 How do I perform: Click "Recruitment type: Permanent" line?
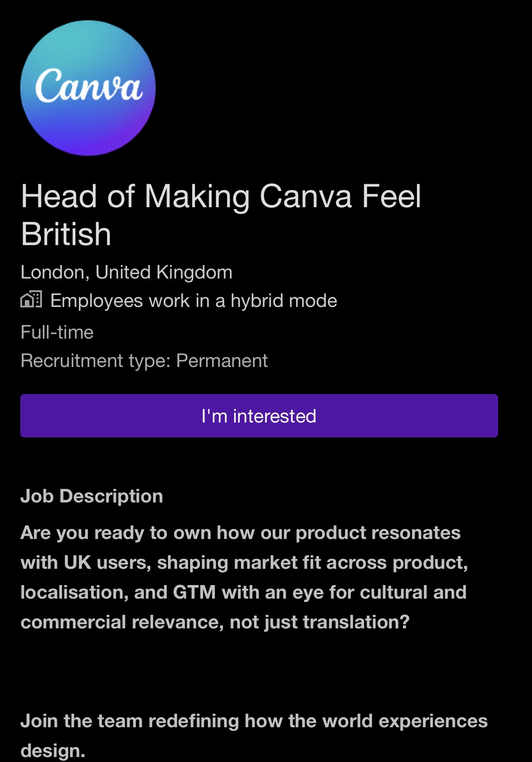144,361
